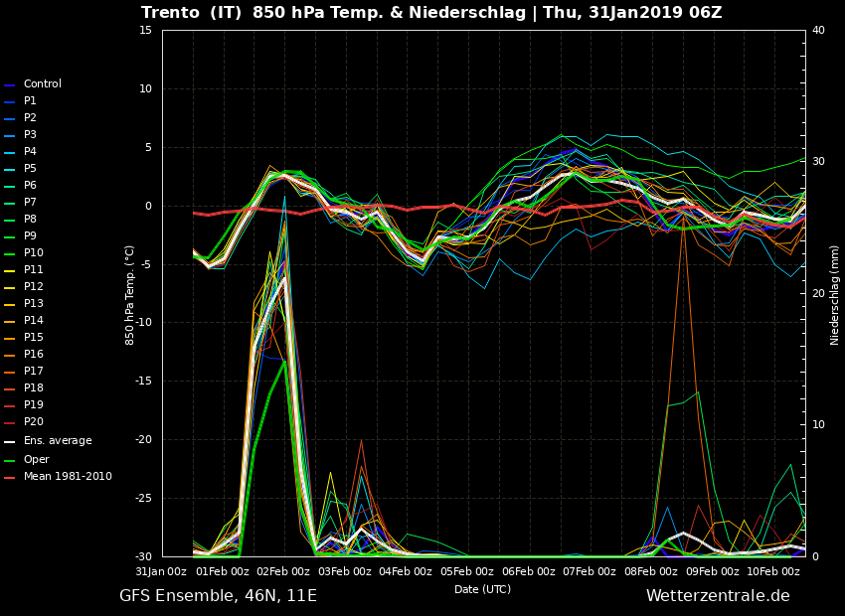This screenshot has width=845, height=616.
Task: Click the "04Feb 00z" x-axis label
Action: [x=406, y=572]
